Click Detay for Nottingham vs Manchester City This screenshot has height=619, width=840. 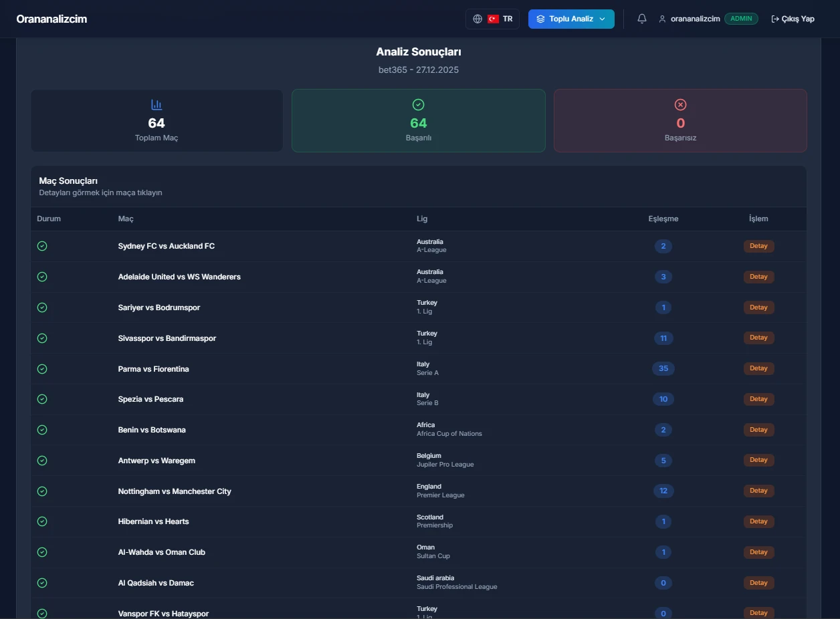point(758,491)
